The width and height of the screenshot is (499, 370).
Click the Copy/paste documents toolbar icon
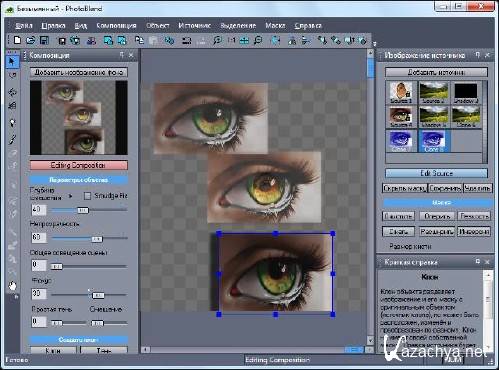coord(139,40)
